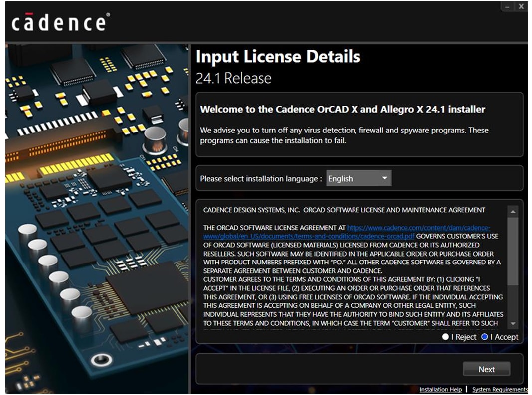Minimize the installer window
Image resolution: width=532 pixels, height=395 pixels.
click(x=507, y=7)
